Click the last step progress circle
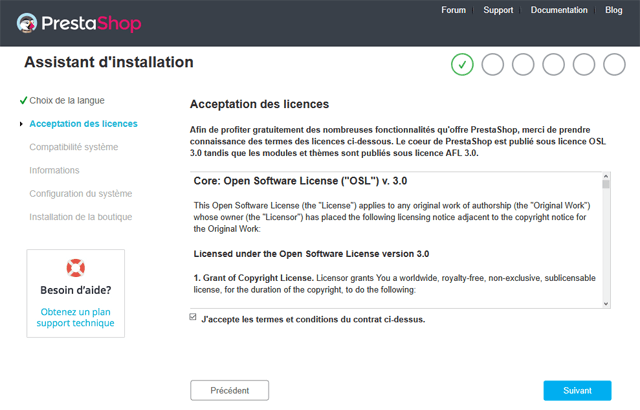640x410 pixels. click(614, 64)
